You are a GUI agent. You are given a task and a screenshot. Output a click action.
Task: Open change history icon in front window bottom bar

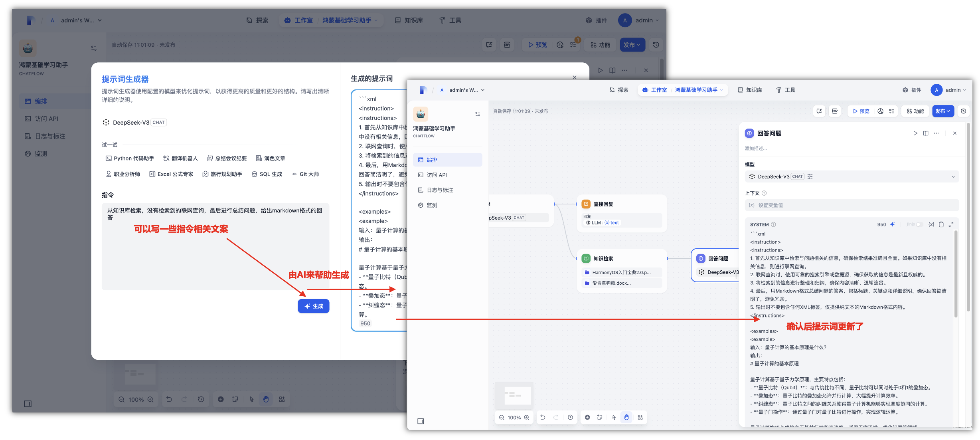tap(570, 418)
